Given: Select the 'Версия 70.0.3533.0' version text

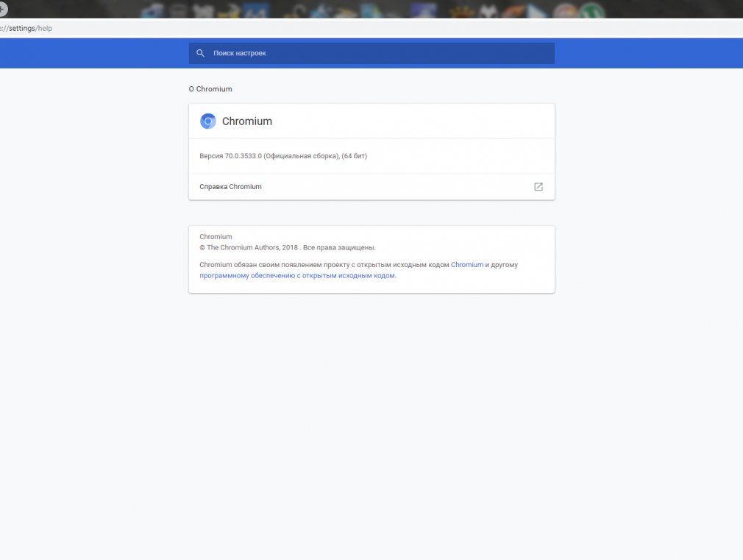Looking at the screenshot, I should [283, 156].
